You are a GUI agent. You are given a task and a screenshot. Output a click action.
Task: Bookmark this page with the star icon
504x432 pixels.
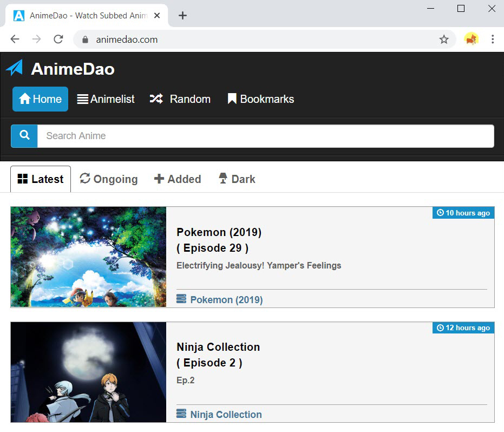[x=444, y=39]
